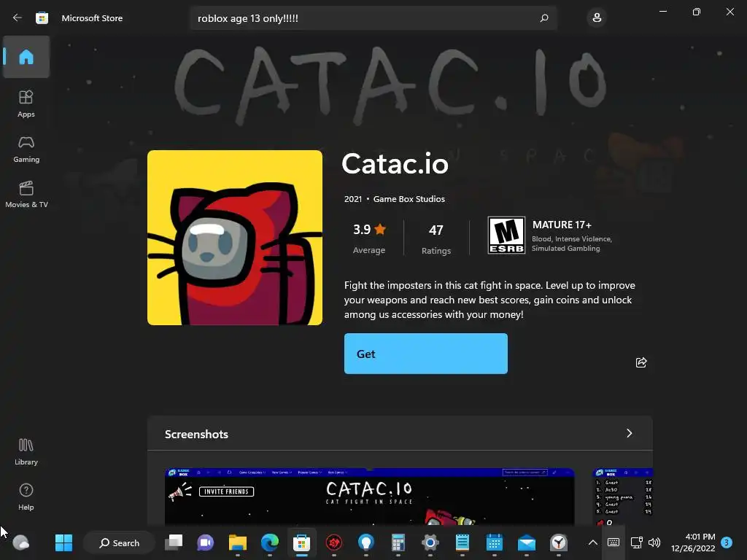
Task: Open network settings from the tray icon
Action: coord(636,542)
